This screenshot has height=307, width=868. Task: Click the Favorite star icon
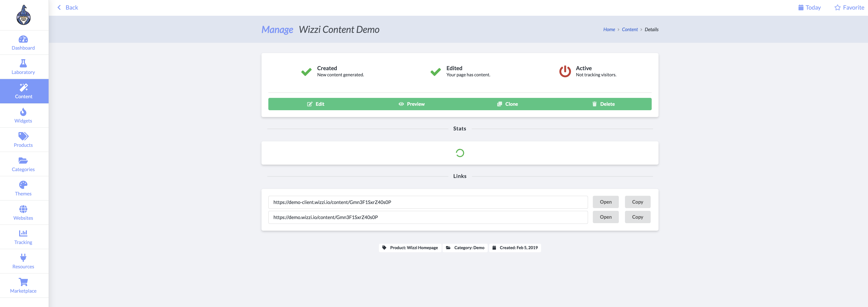click(x=837, y=7)
